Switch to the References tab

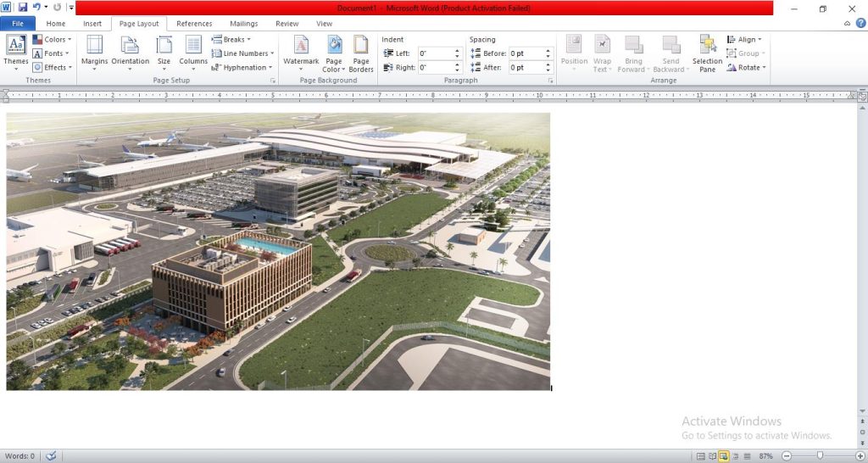click(194, 23)
